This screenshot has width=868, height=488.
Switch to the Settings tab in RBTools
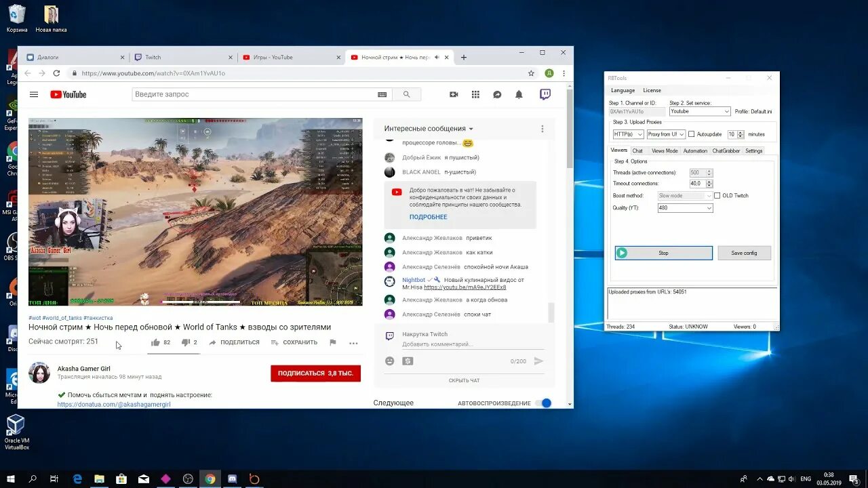(754, 151)
